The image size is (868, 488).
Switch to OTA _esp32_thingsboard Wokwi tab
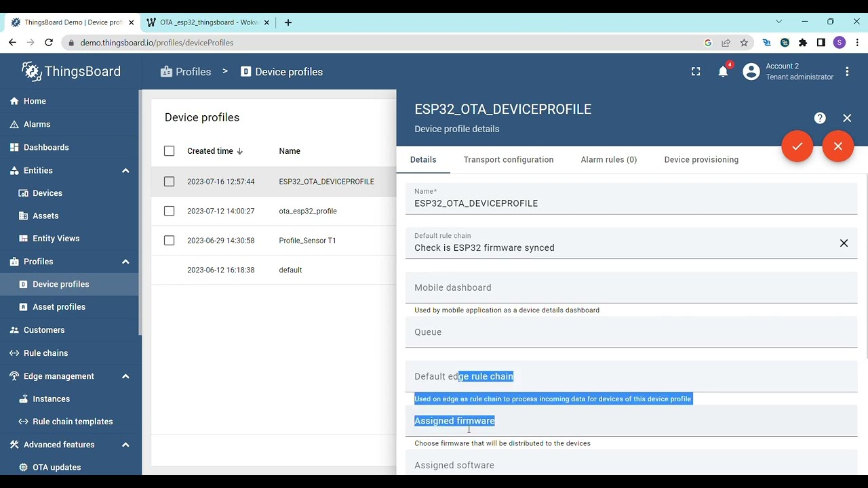(x=208, y=22)
